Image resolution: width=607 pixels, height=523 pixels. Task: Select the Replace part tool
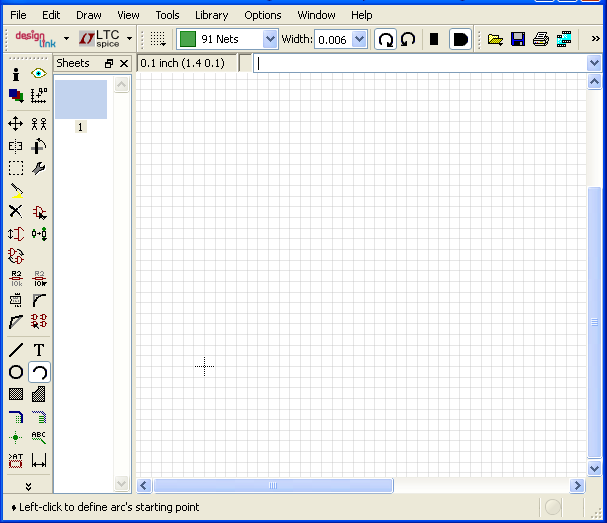pos(39,234)
